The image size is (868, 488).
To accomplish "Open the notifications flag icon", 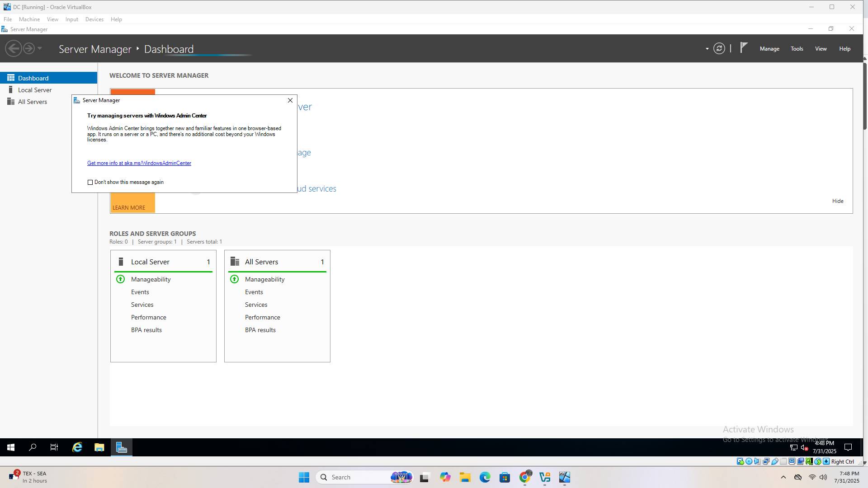I will (744, 48).
